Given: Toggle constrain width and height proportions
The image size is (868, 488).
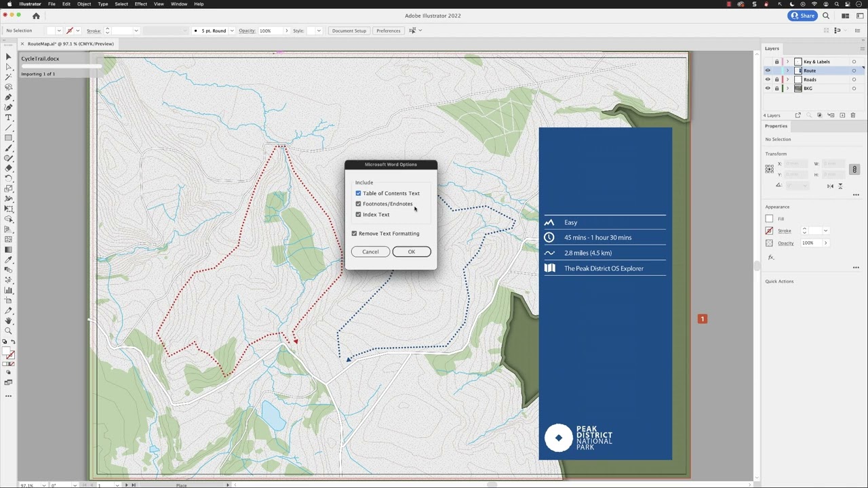Looking at the screenshot, I should point(854,169).
